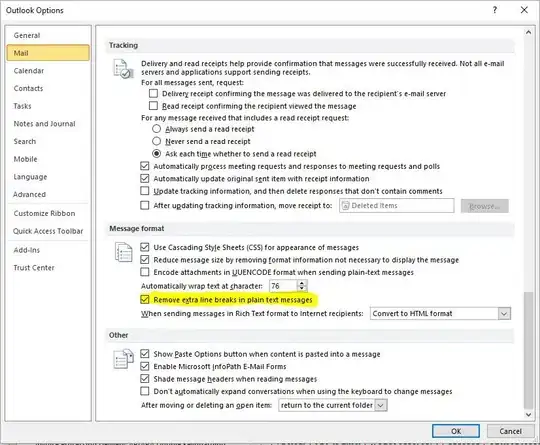
Task: Click the Cancel button
Action: [x=510, y=431]
